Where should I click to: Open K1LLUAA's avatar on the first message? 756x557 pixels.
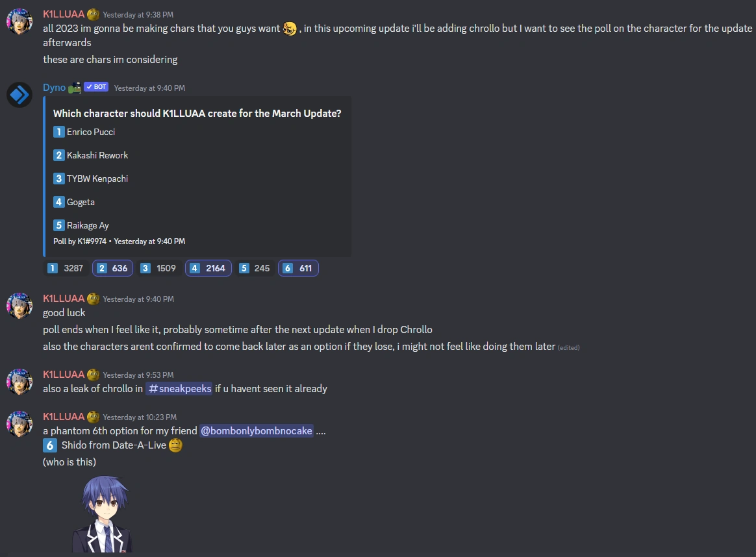[x=19, y=21]
